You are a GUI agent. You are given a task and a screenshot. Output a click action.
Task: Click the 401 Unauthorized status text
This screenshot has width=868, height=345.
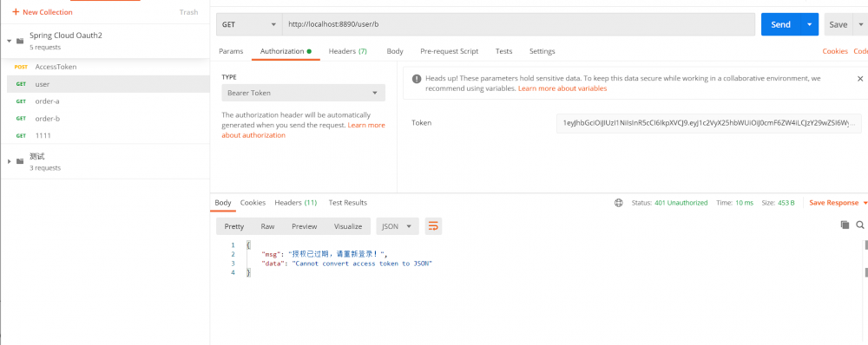[x=681, y=203]
